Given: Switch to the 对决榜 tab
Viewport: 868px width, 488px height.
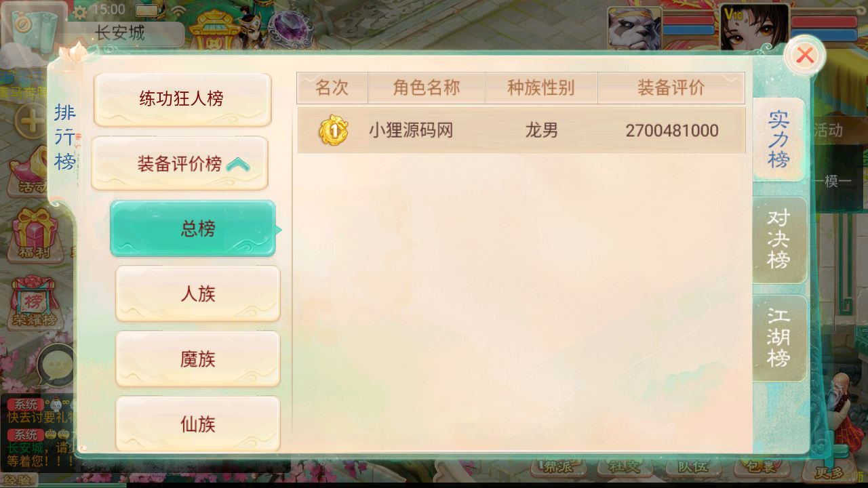Looking at the screenshot, I should tap(779, 239).
